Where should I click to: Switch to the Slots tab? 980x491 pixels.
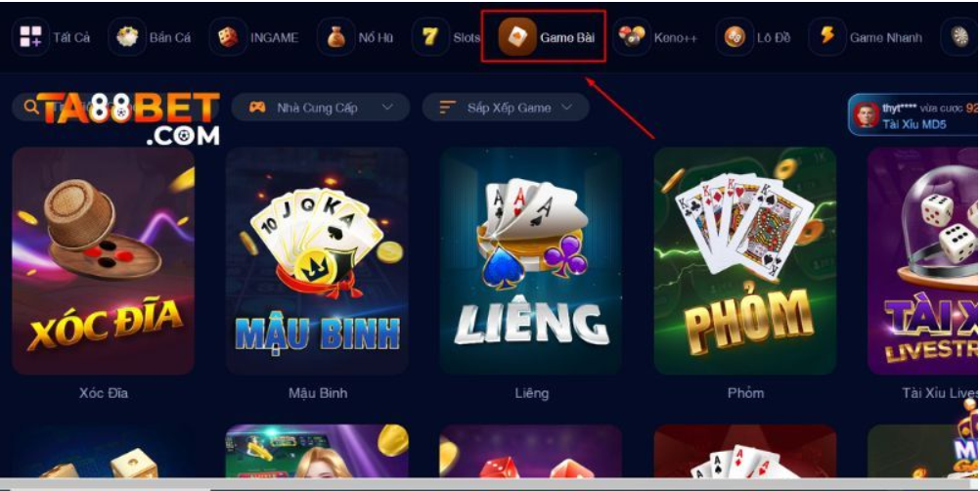[x=447, y=37]
